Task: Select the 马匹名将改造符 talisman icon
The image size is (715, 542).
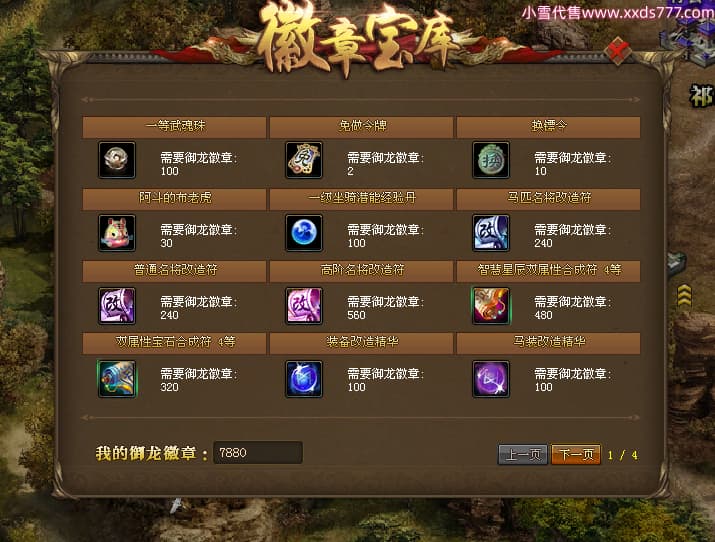Action: pyautogui.click(x=491, y=233)
